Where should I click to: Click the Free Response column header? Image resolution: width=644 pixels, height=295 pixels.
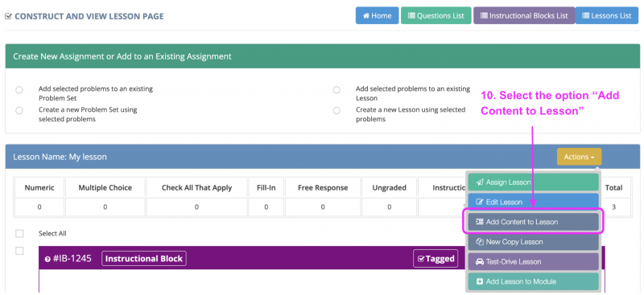[x=323, y=188]
